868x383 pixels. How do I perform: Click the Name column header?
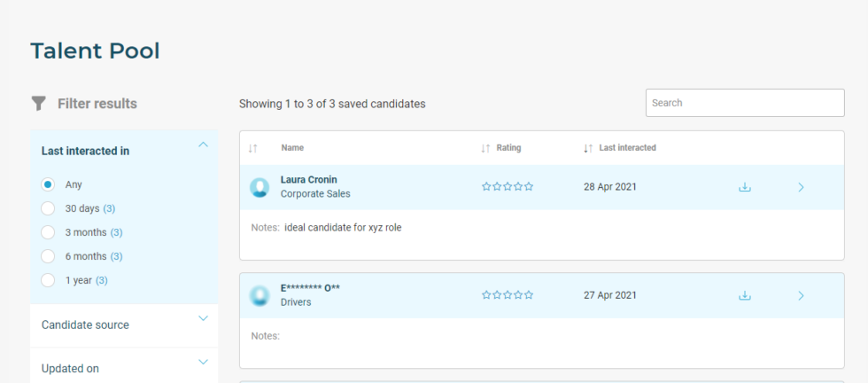(x=292, y=148)
